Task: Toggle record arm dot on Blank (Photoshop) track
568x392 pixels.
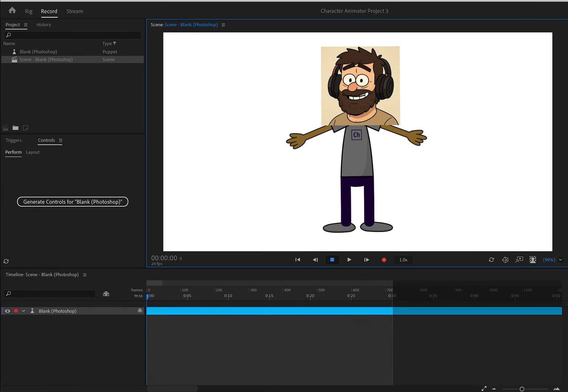Action: coord(16,311)
